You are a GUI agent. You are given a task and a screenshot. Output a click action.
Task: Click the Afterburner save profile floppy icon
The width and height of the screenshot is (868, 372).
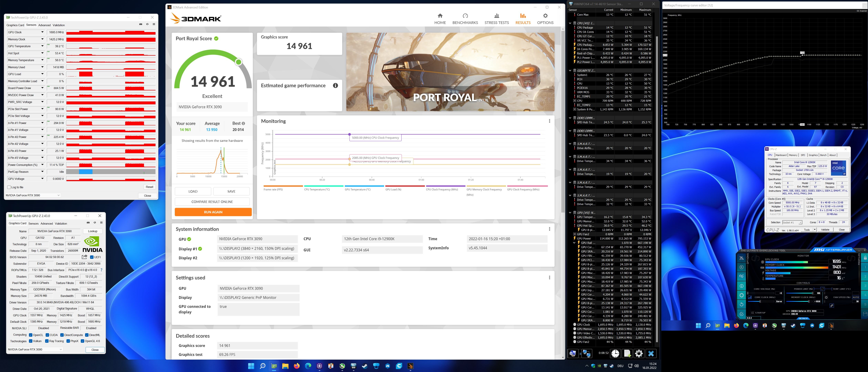pos(865,314)
